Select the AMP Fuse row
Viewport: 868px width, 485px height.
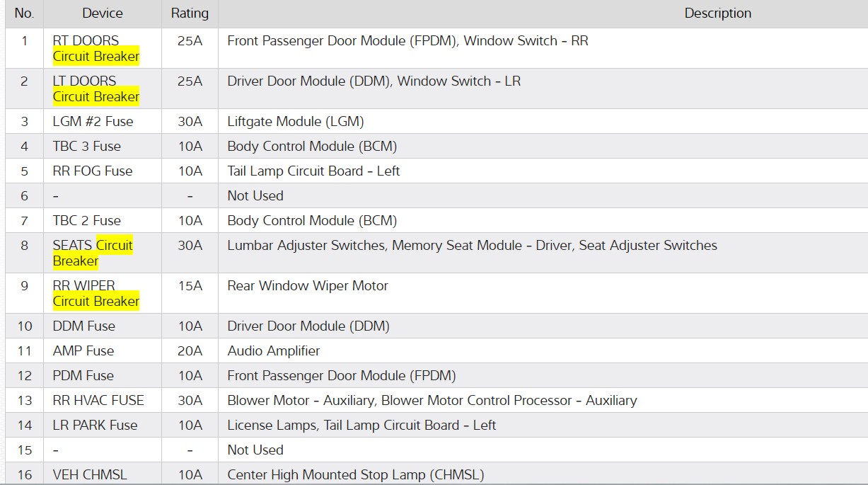coord(83,350)
